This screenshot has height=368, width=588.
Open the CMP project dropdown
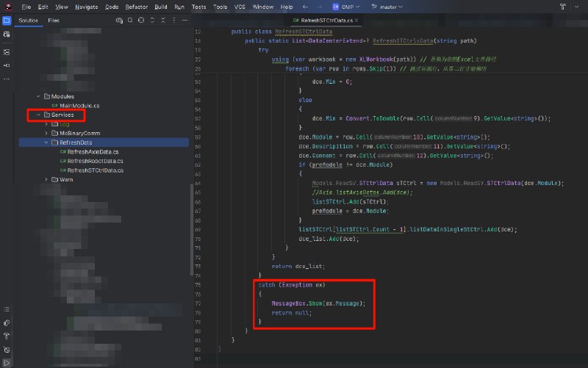(x=348, y=6)
